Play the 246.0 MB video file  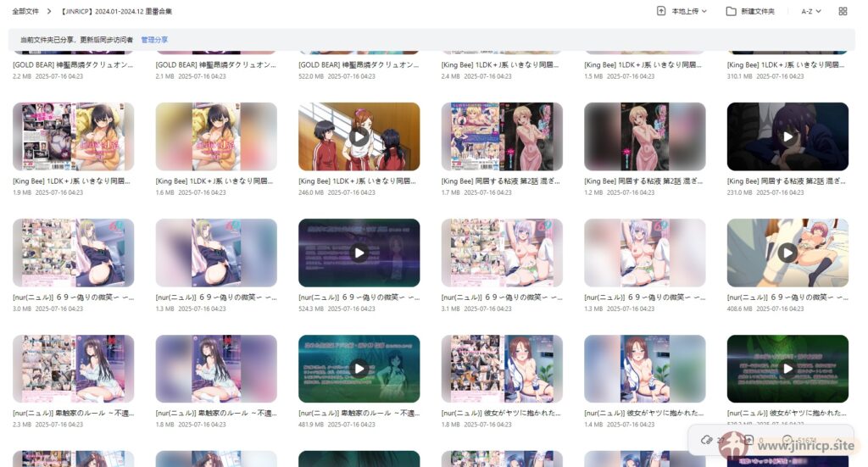[x=359, y=136]
